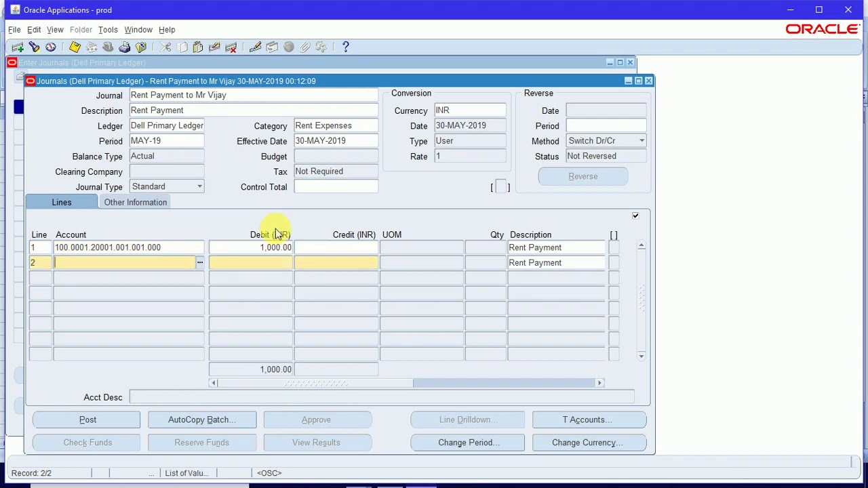This screenshot has height=488, width=868.
Task: Click the AutoCopy Batch button
Action: click(x=202, y=420)
